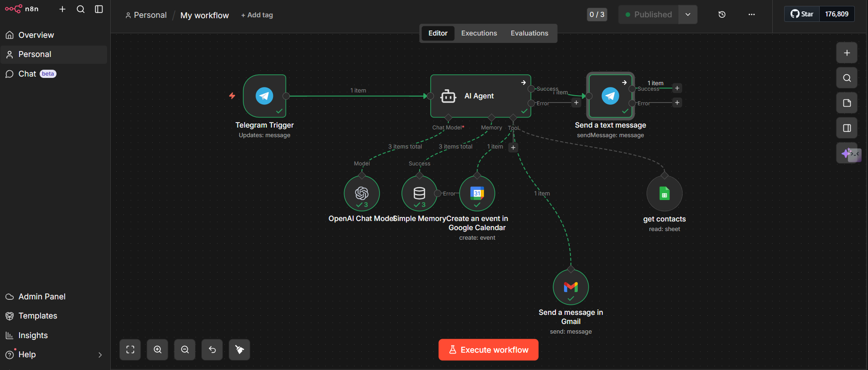Viewport: 868px width, 370px height.
Task: Select the Google Calendar event node
Action: click(x=477, y=193)
